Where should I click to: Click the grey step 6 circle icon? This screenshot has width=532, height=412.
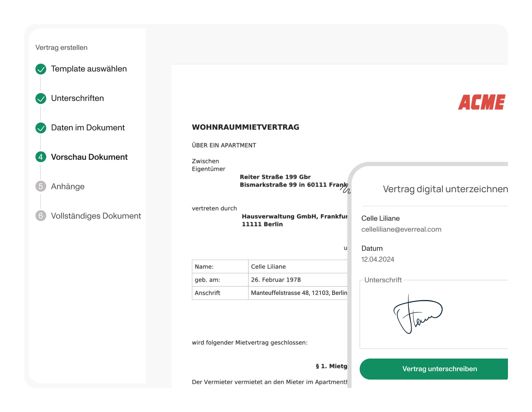(x=41, y=216)
